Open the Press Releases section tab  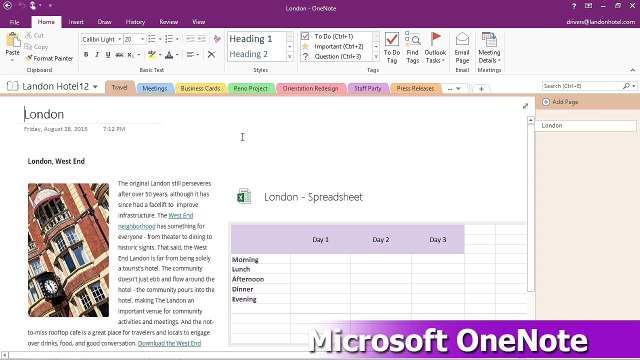pyautogui.click(x=415, y=88)
